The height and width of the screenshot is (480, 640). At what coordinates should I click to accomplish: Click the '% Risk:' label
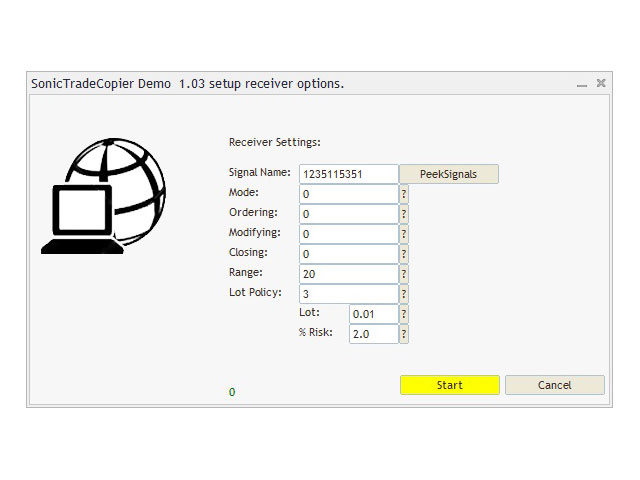click(x=316, y=332)
